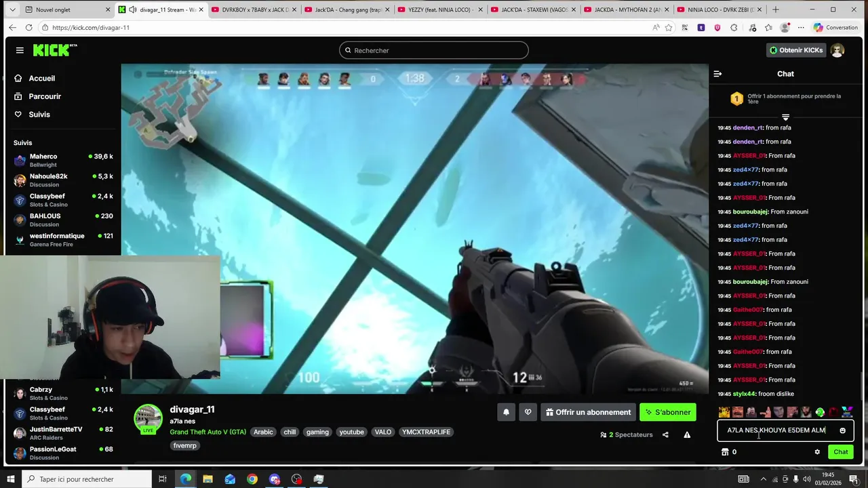
Task: Select the gaming tag
Action: point(317,432)
